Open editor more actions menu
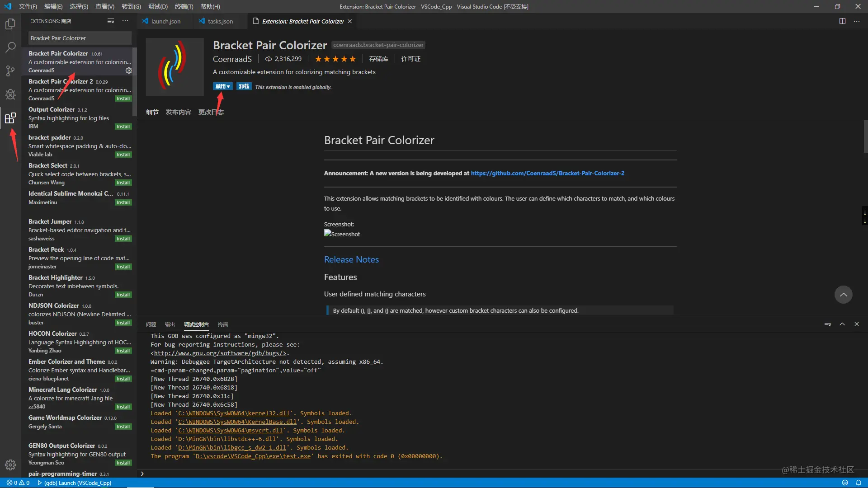This screenshot has width=868, height=488. (857, 21)
